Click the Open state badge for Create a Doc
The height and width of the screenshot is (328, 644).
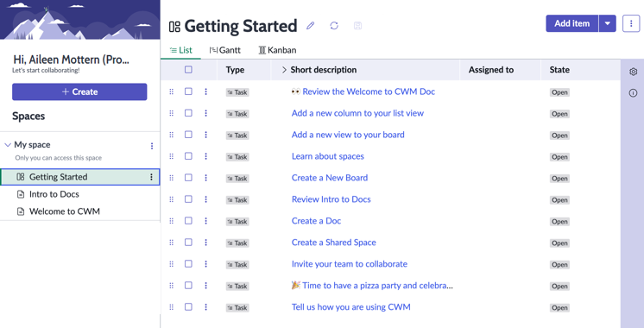(559, 222)
